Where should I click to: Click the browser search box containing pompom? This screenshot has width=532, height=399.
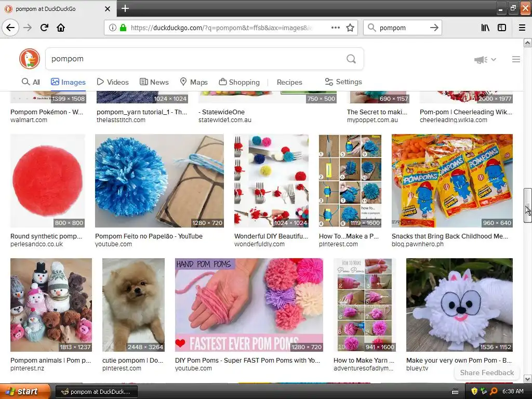coord(403,28)
